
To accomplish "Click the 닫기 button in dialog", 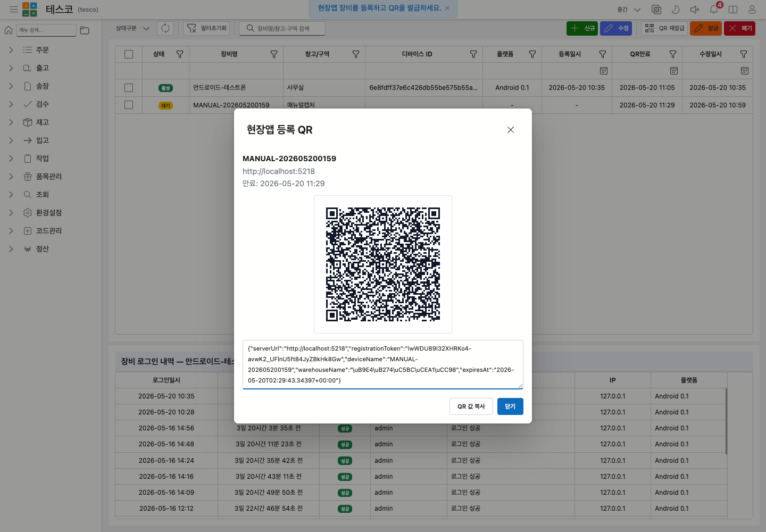I will pos(510,406).
